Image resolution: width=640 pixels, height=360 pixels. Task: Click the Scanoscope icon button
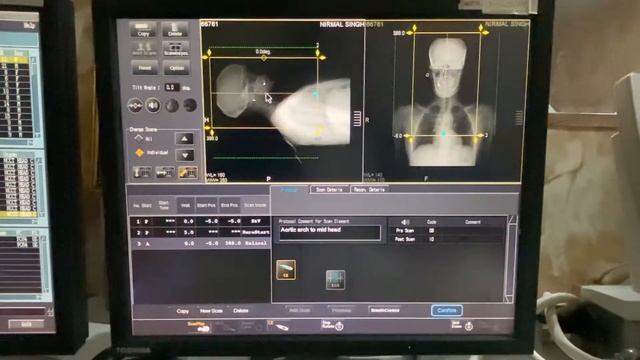click(176, 49)
